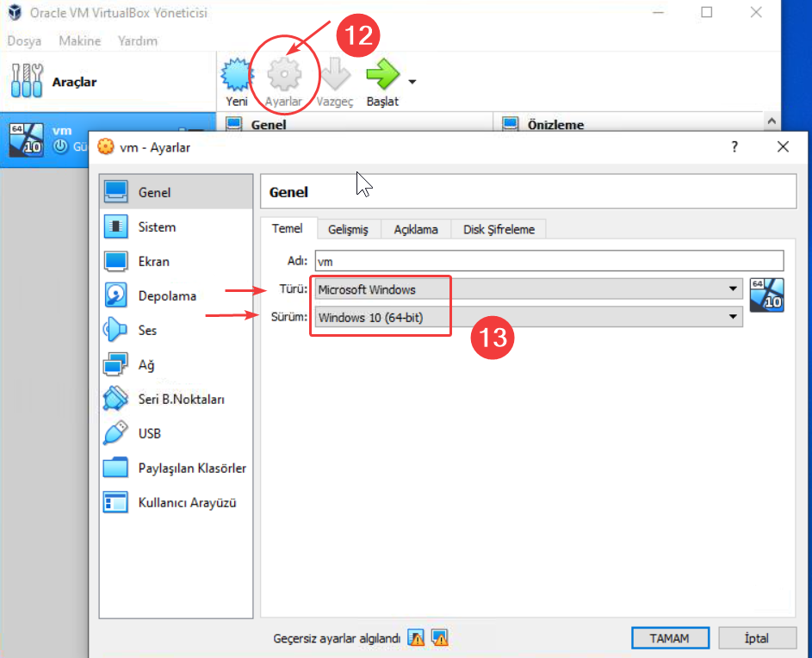Click the Paylaşılan Klasörler folder icon
Viewport: 812px width, 658px height.
115,468
